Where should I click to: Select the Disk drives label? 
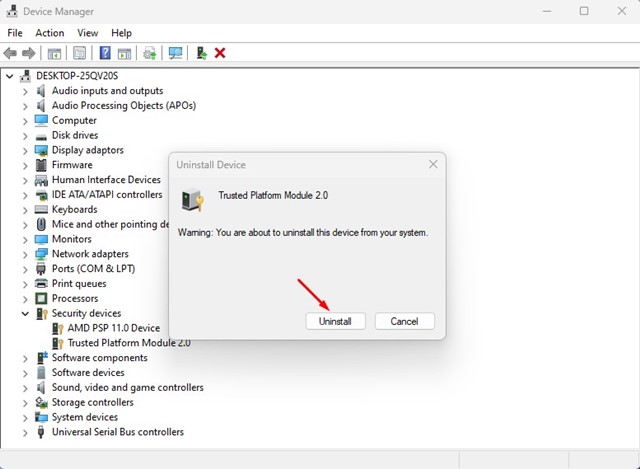tap(75, 135)
